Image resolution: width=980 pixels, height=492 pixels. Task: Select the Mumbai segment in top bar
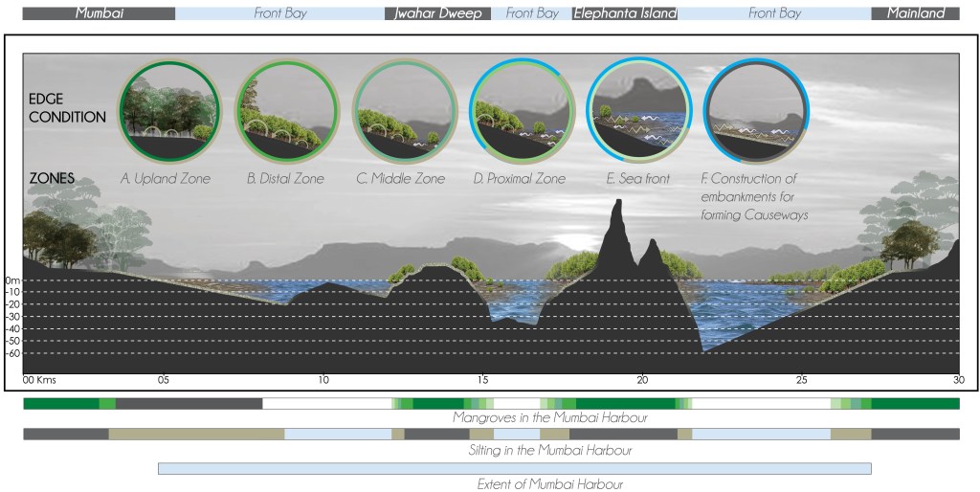(x=99, y=14)
